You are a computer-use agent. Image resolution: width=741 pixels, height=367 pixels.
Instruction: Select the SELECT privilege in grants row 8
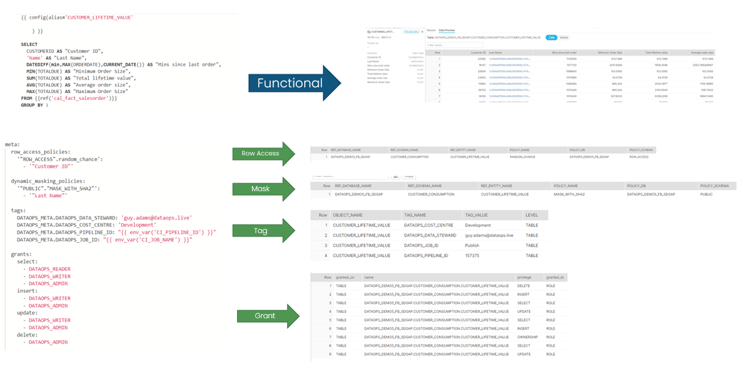pyautogui.click(x=523, y=345)
